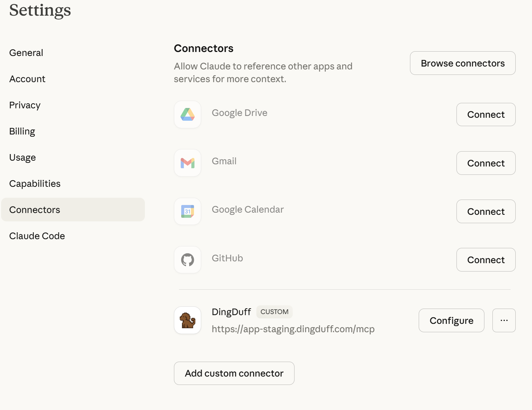Select Connectors in the settings sidebar

pyautogui.click(x=34, y=209)
